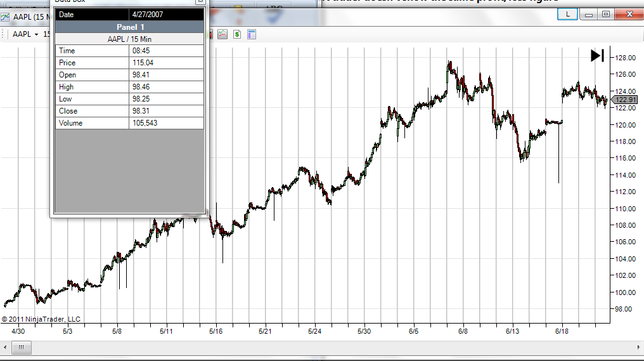Click the 126.00 price axis label

click(625, 74)
